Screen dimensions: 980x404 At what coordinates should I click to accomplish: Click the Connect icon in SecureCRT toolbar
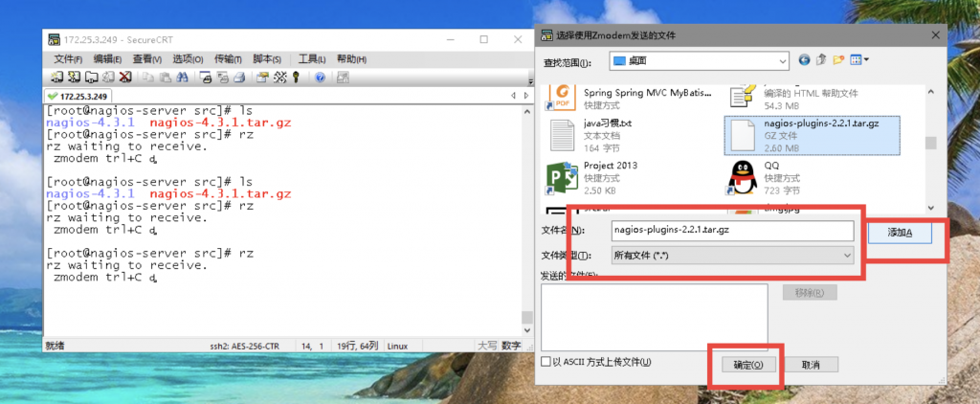click(56, 78)
